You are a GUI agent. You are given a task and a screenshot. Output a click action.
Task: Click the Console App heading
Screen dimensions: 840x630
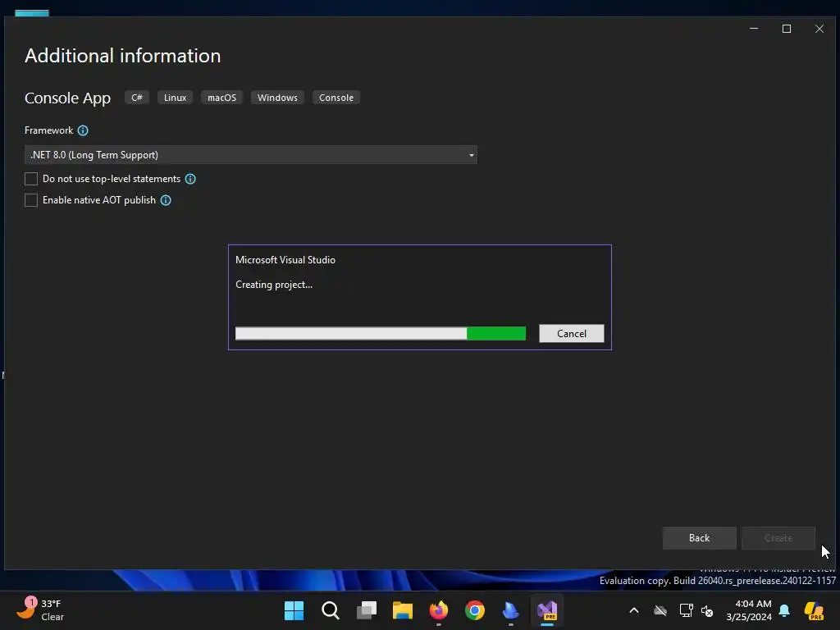[x=67, y=98]
